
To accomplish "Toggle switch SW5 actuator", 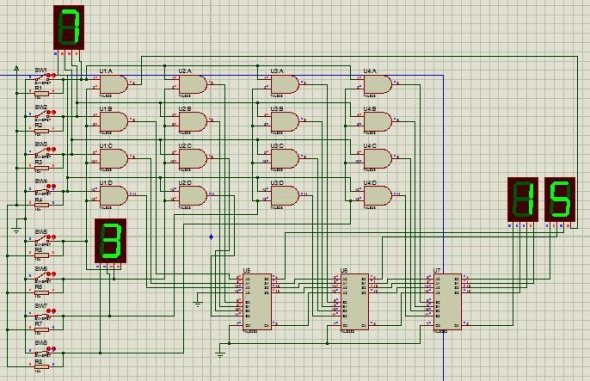I will pyautogui.click(x=45, y=239).
